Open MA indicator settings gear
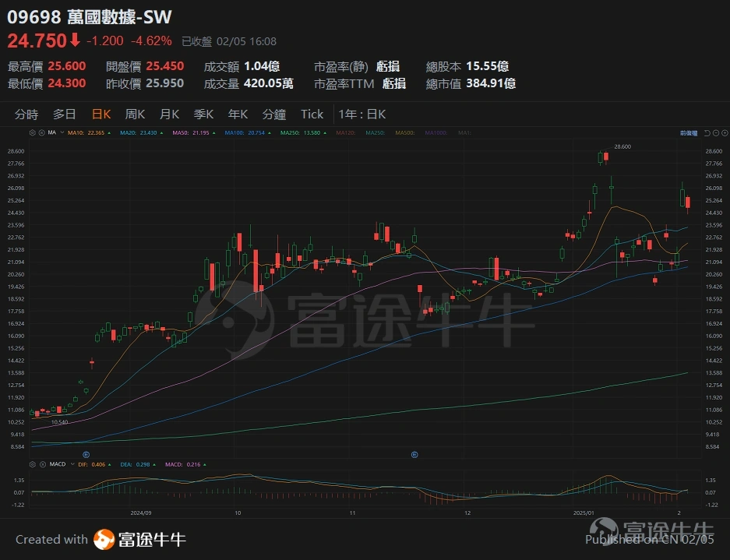This screenshot has height=560, width=730. point(32,132)
